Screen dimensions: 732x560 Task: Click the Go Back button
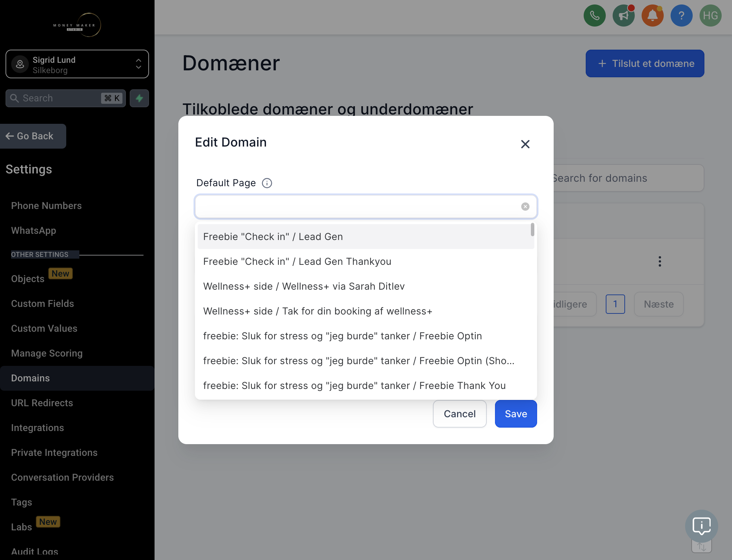(33, 136)
